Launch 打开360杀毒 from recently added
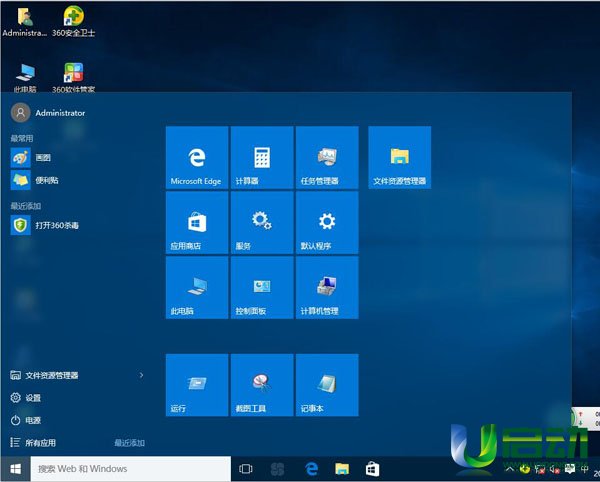This screenshot has width=600, height=482. pyautogui.click(x=45, y=225)
